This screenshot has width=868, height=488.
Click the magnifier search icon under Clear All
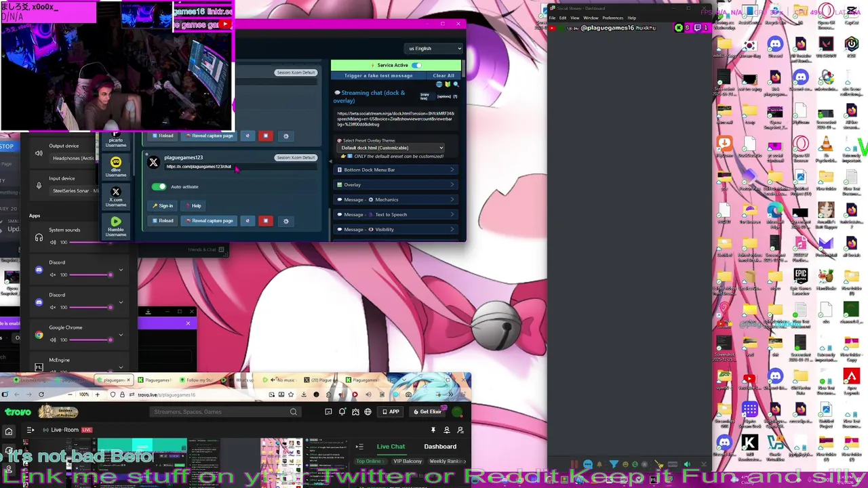pyautogui.click(x=456, y=84)
